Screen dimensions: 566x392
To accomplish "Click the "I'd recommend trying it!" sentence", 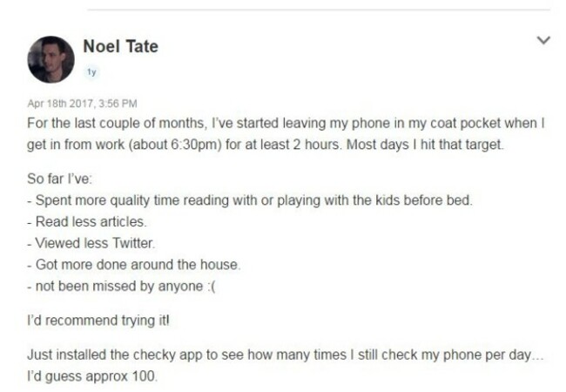I will click(x=98, y=321).
